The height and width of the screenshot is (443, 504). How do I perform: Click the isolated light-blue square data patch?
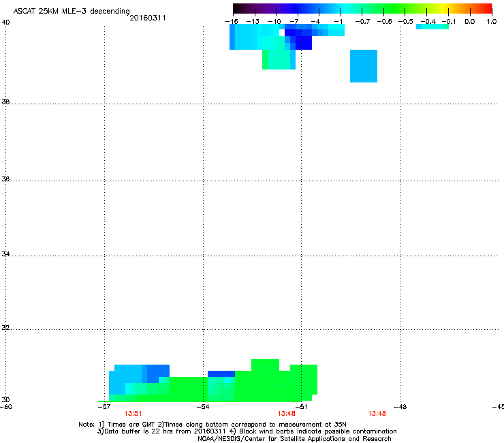pyautogui.click(x=364, y=66)
